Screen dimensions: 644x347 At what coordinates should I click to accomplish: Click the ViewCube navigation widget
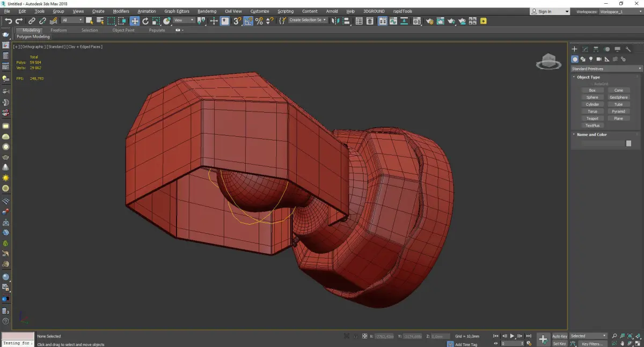(548, 62)
